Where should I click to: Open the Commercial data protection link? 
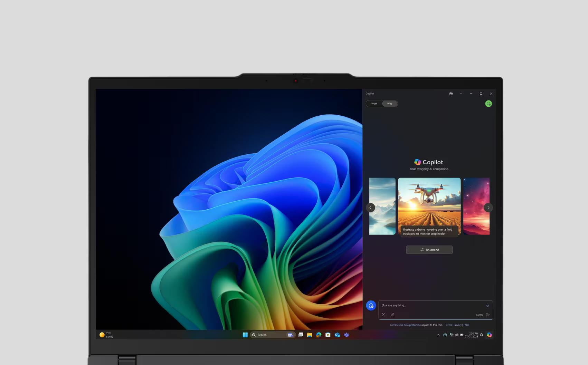coord(405,325)
